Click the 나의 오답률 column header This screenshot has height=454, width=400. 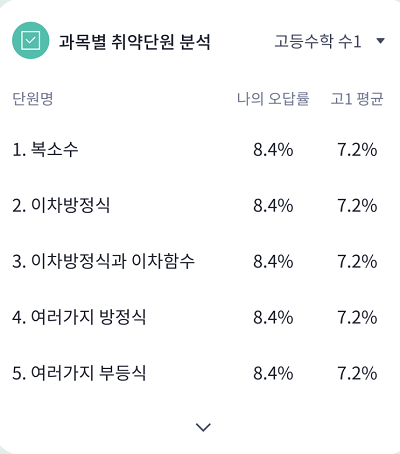[273, 98]
